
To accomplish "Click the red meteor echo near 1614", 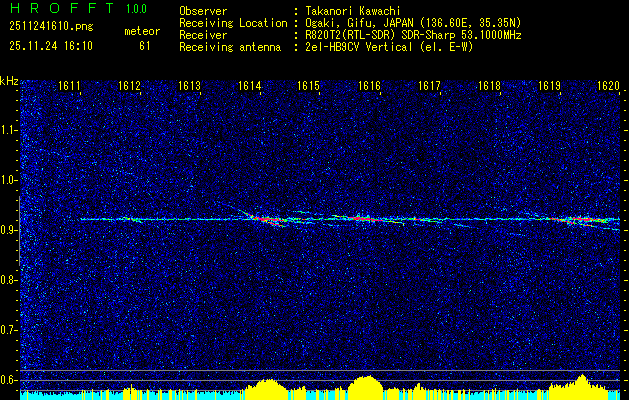I will click(x=266, y=220).
